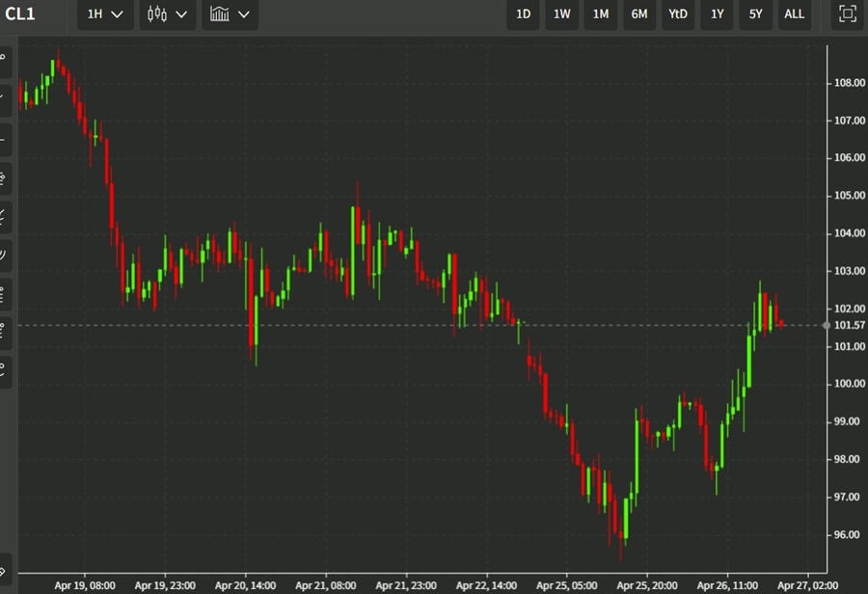The width and height of the screenshot is (868, 594).
Task: Click the 100.00 price axis label
Action: tap(849, 384)
